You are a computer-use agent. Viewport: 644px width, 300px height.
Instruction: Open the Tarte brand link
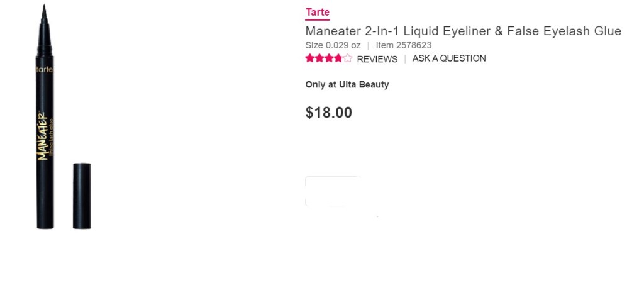pyautogui.click(x=318, y=13)
